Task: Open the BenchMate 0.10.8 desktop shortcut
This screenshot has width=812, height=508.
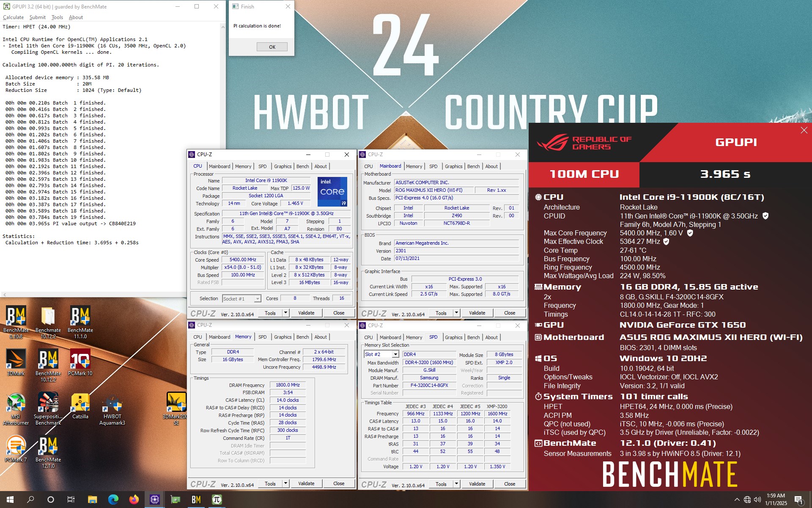Action: (x=16, y=322)
